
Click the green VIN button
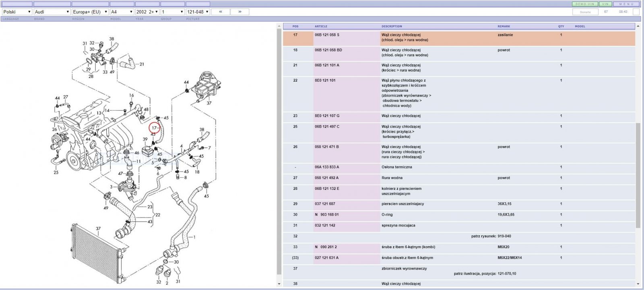[605, 4]
